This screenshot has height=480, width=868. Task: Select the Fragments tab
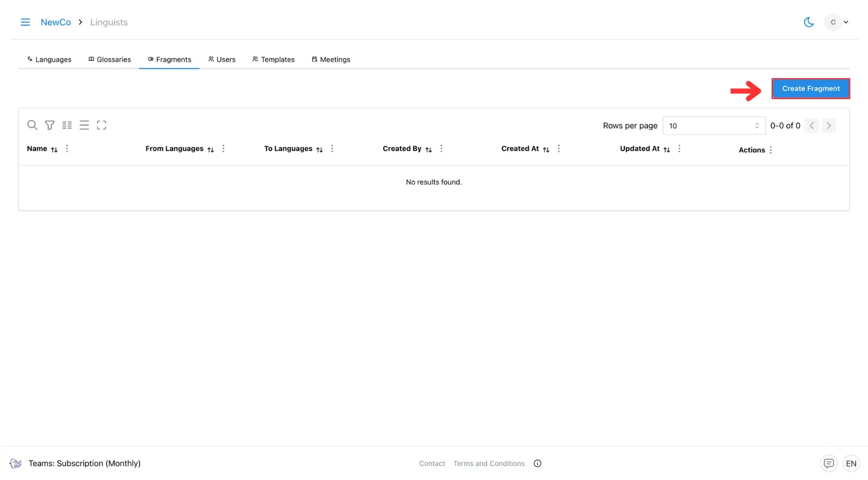click(170, 59)
